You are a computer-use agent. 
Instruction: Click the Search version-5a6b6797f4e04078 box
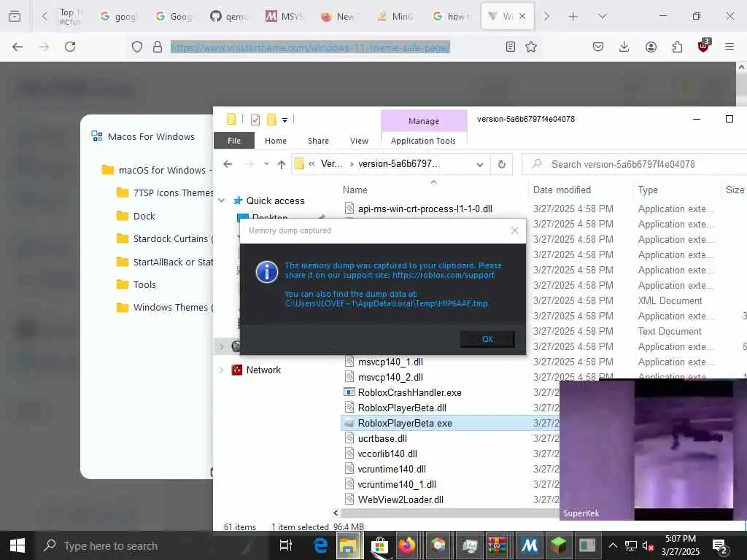point(634,164)
